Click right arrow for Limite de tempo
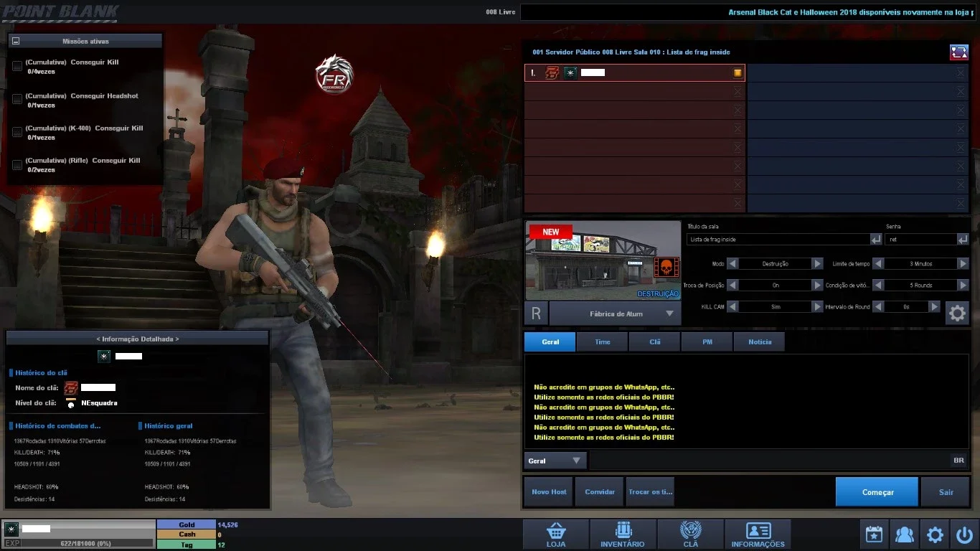 point(963,264)
